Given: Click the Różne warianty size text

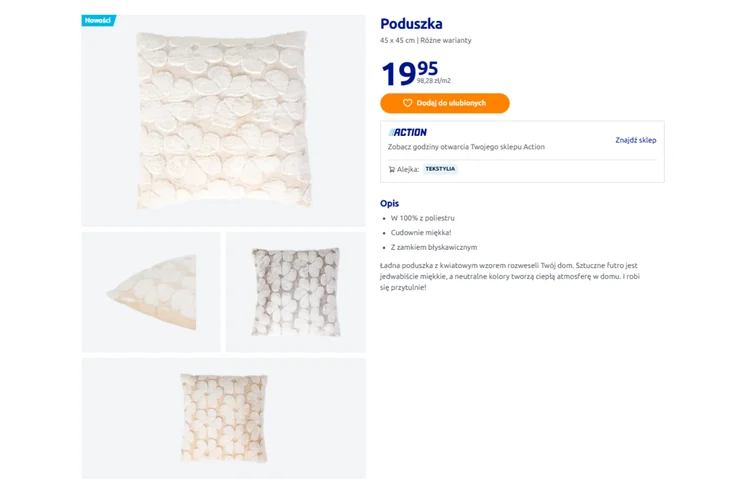Looking at the screenshot, I should click(x=446, y=41).
